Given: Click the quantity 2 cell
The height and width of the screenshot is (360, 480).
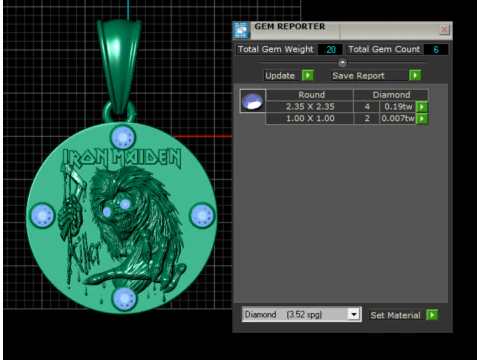Looking at the screenshot, I should pyautogui.click(x=367, y=118).
